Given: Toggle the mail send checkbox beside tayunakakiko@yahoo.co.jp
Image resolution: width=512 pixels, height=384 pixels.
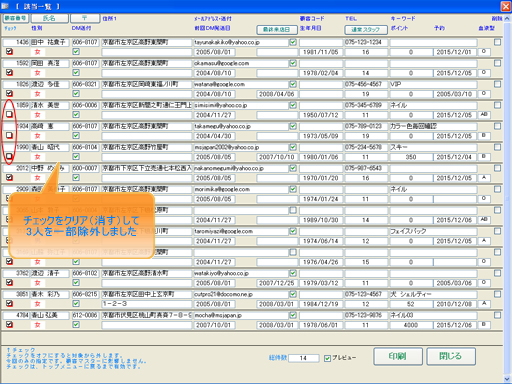Looking at the screenshot, I should point(293,42).
